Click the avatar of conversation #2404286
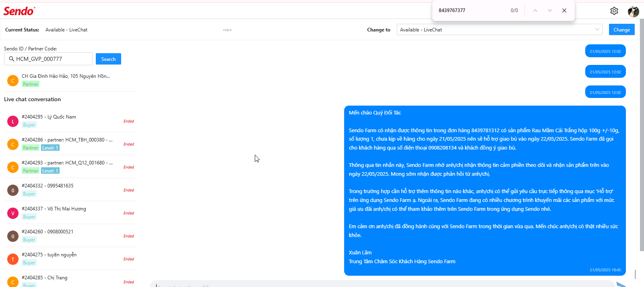644x287 pixels. [13, 144]
